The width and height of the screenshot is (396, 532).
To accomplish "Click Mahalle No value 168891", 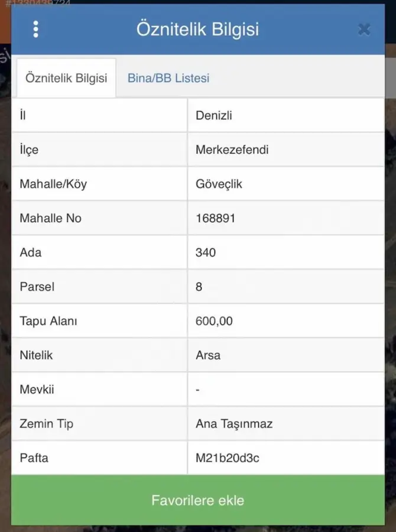I will click(x=216, y=218).
